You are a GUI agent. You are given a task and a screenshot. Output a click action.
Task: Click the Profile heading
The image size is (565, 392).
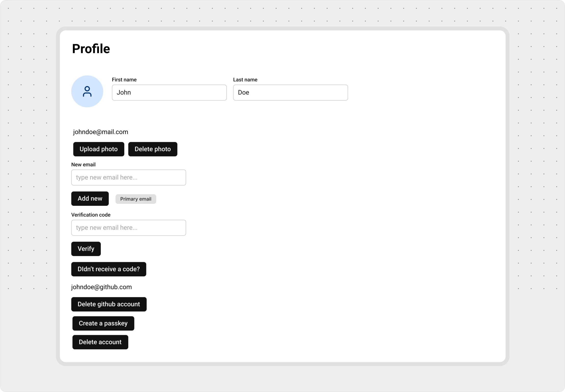point(91,49)
